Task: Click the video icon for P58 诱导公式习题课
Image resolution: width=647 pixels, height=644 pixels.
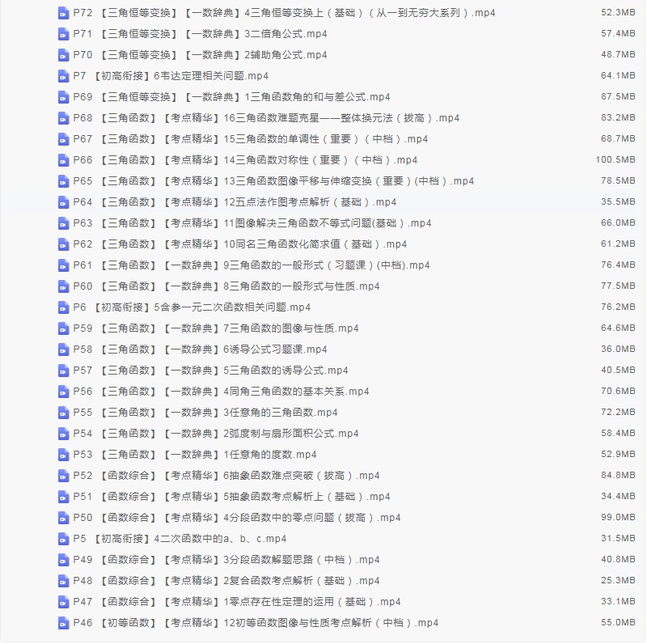Action: (x=63, y=350)
